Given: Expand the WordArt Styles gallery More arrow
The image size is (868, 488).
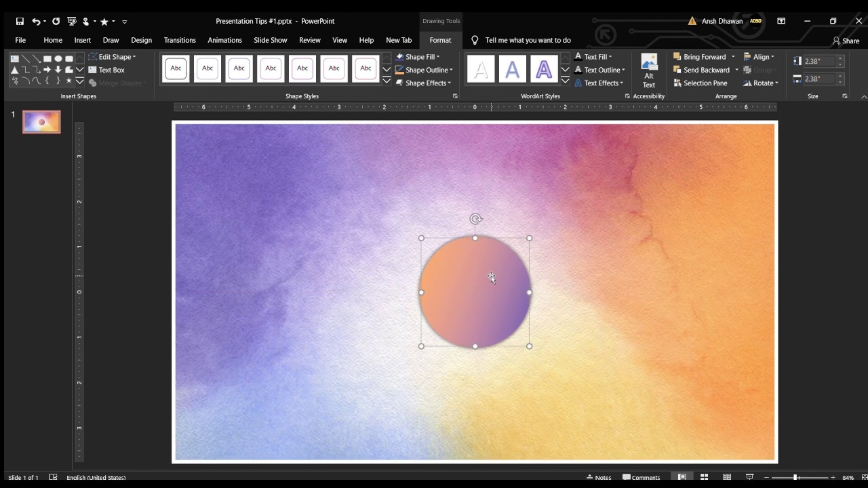Looking at the screenshot, I should click(565, 81).
